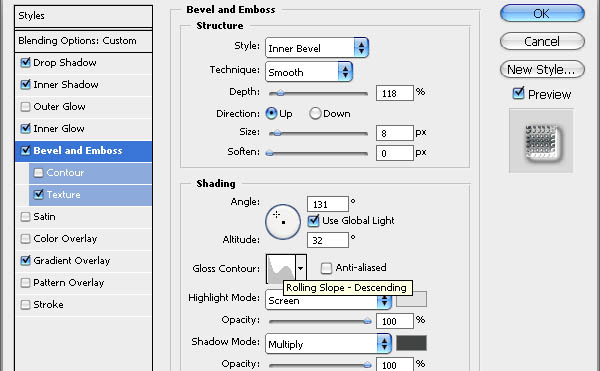Open the Shadow Mode dropdown showing Multiply
This screenshot has height=371, width=600.
point(328,344)
